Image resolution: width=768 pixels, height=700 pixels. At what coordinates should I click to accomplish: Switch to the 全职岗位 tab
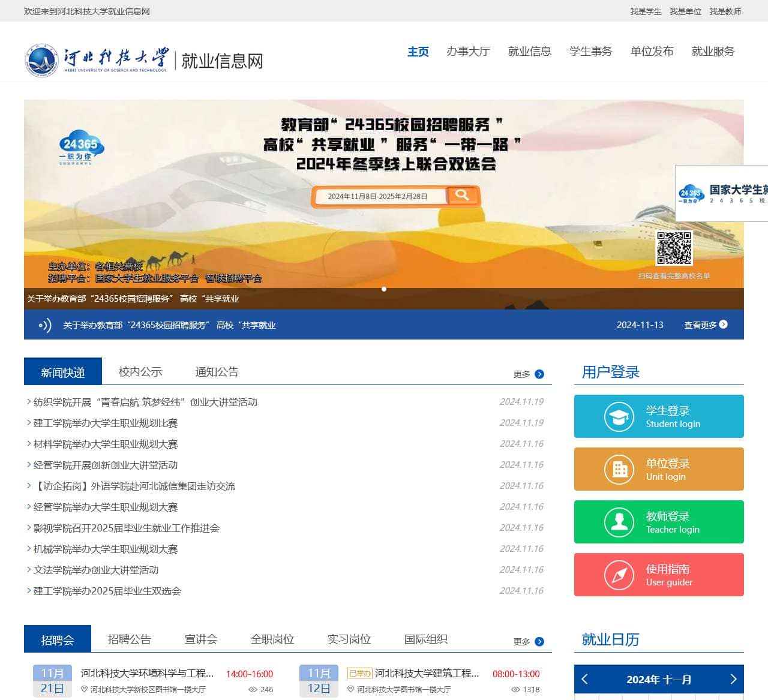272,639
